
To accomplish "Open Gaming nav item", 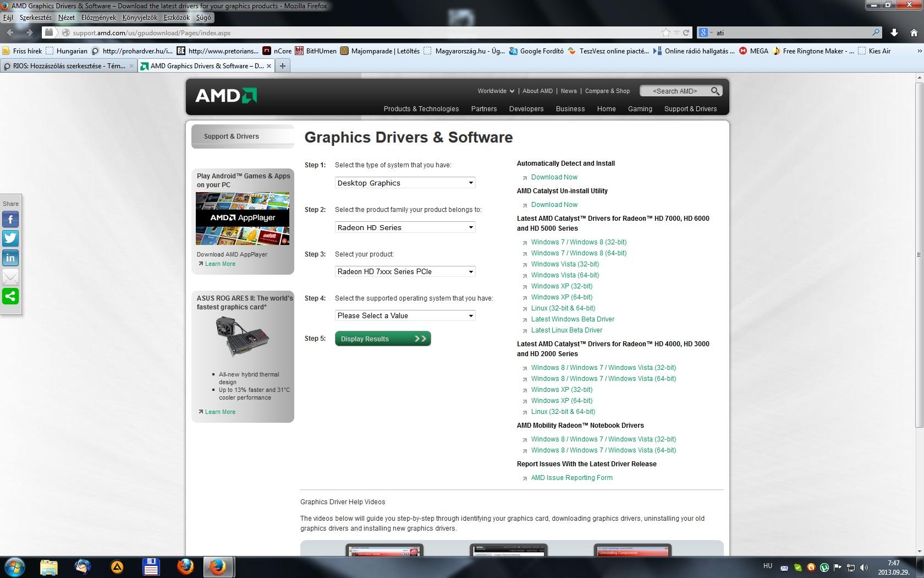I will pyautogui.click(x=640, y=109).
